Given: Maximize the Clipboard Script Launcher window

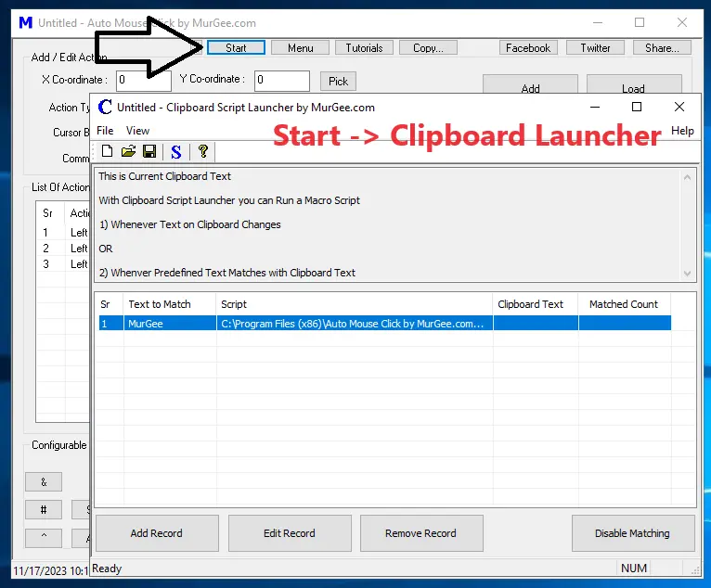Looking at the screenshot, I should [x=637, y=107].
